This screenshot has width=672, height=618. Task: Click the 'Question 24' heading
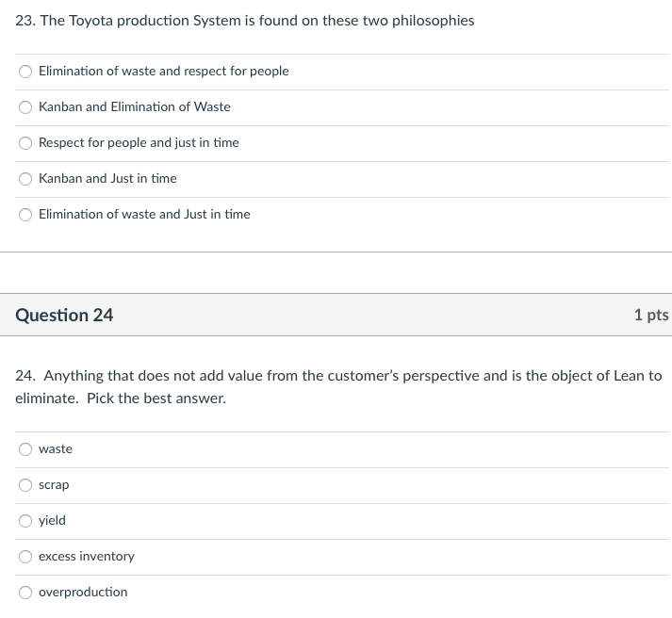click(x=64, y=316)
